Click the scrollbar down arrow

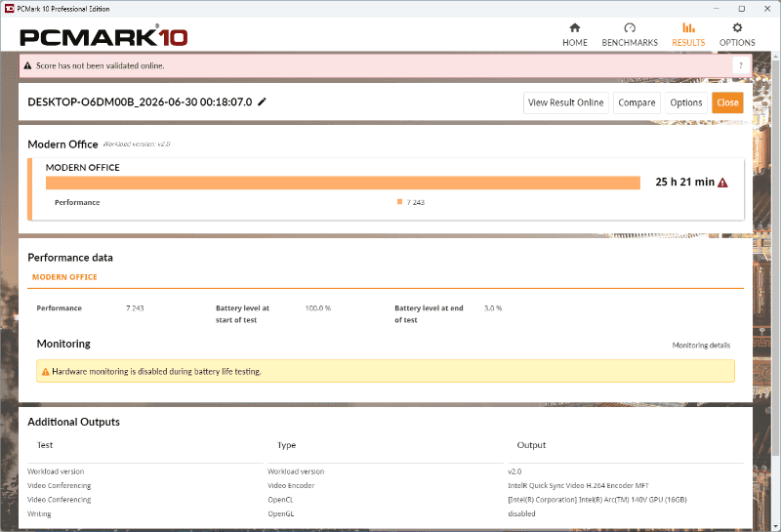[776, 526]
